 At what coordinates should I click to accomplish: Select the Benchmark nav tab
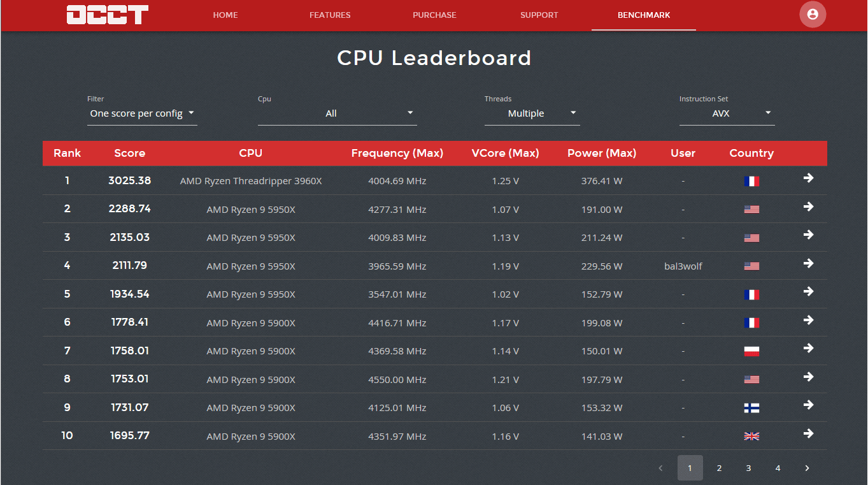point(644,15)
